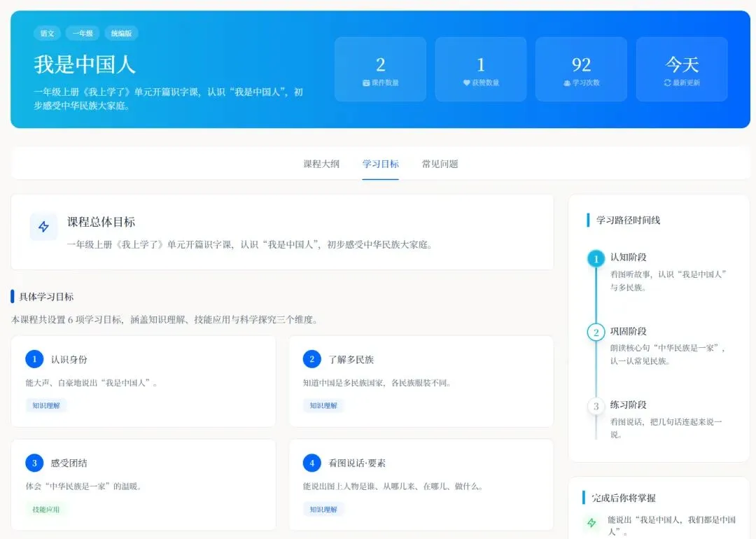
Task: Click the 课程总体目标 heading
Action: 101,222
